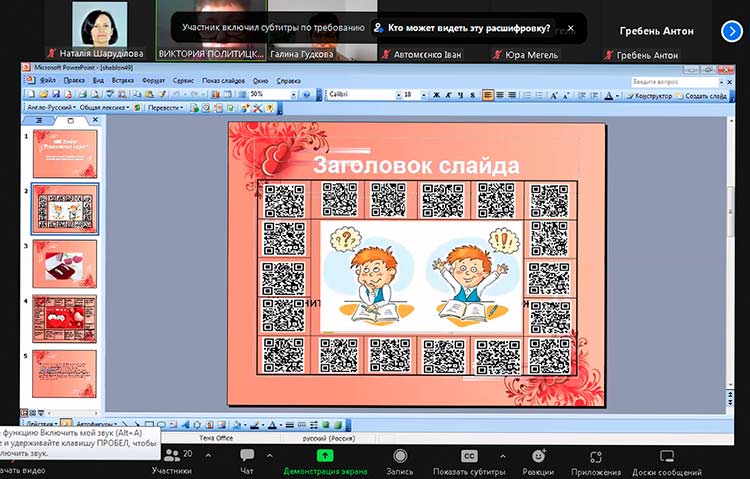Toggle bold formatting in PowerPoint toolbar
This screenshot has height=479, width=750.
[x=436, y=95]
